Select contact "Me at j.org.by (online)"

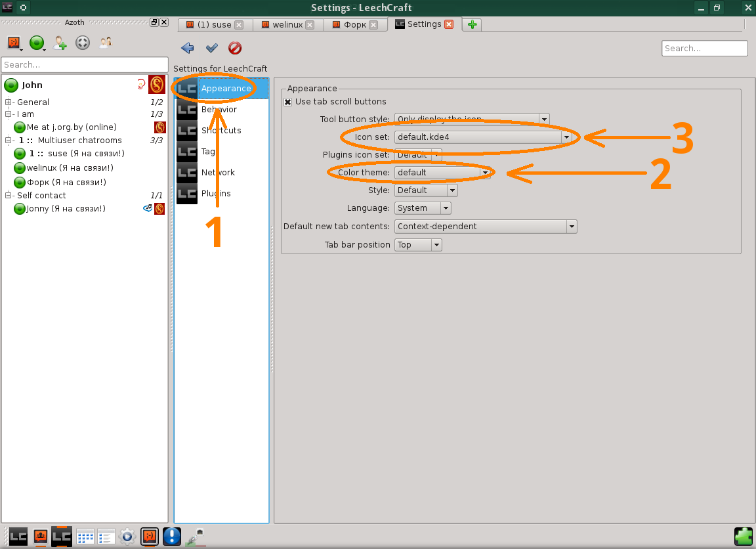click(72, 127)
